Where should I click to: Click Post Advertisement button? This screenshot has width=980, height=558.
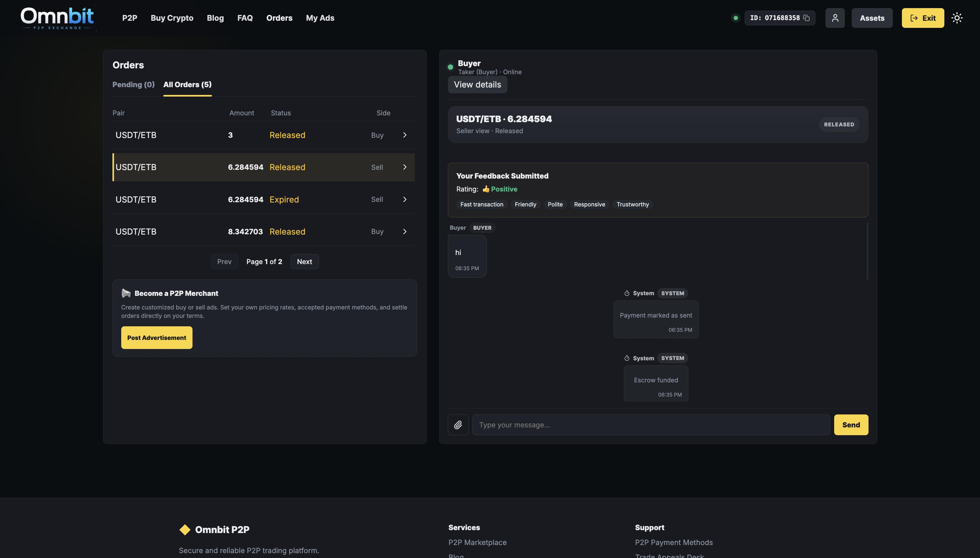pos(157,338)
